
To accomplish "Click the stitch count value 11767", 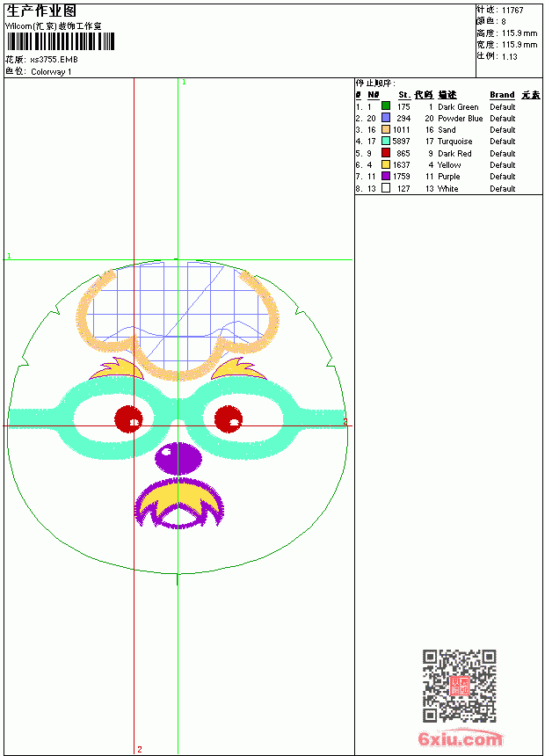I will pos(512,11).
